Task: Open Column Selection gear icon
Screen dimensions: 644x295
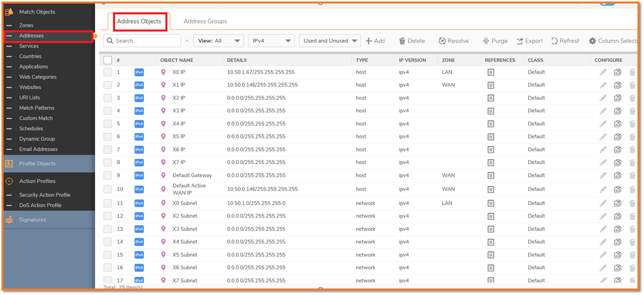Action: [592, 41]
